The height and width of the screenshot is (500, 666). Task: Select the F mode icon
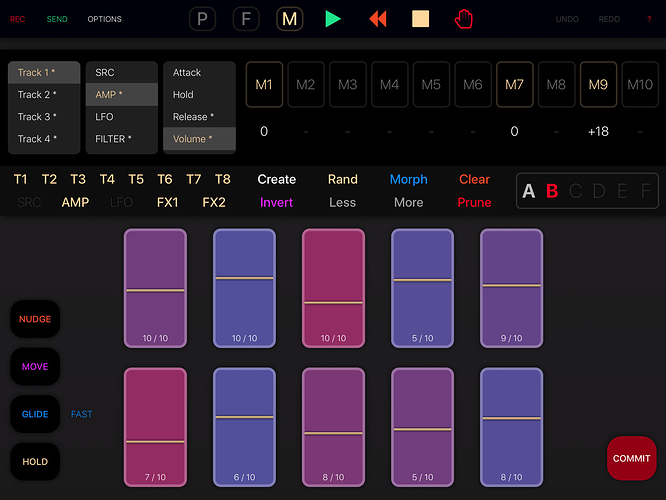click(x=246, y=19)
